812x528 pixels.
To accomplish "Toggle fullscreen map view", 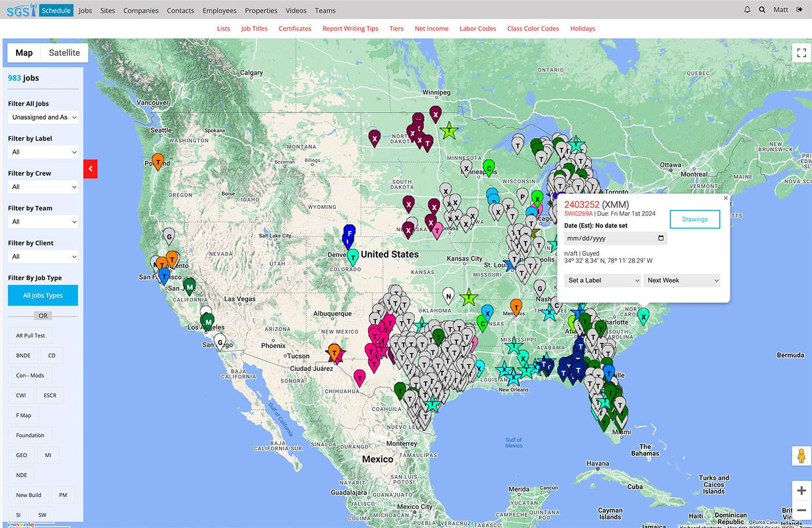I will 802,53.
